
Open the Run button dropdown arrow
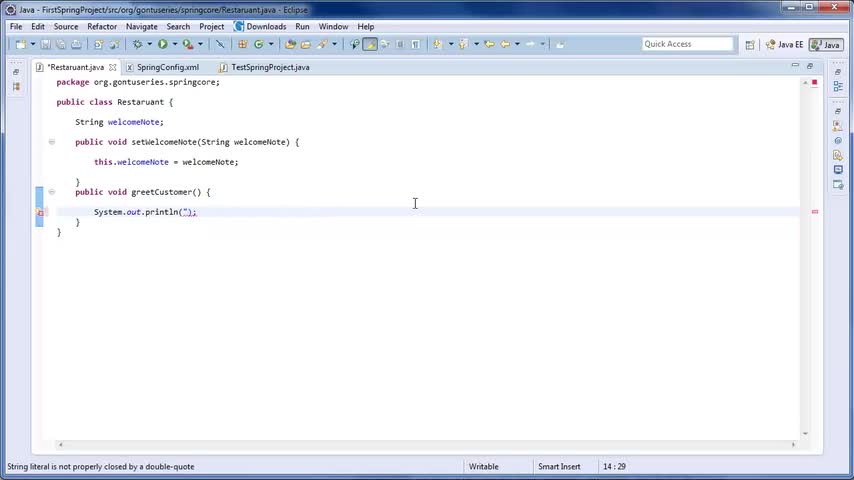point(175,44)
